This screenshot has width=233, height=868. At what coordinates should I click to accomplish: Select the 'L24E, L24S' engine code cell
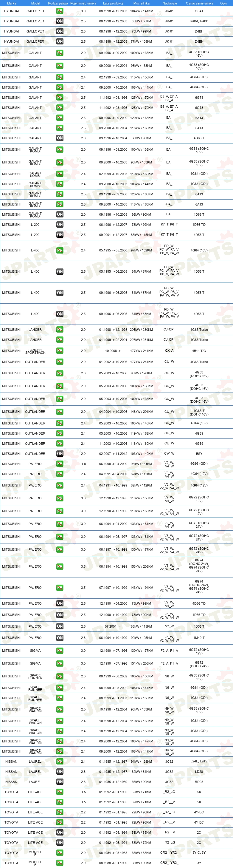pyautogui.click(x=199, y=762)
